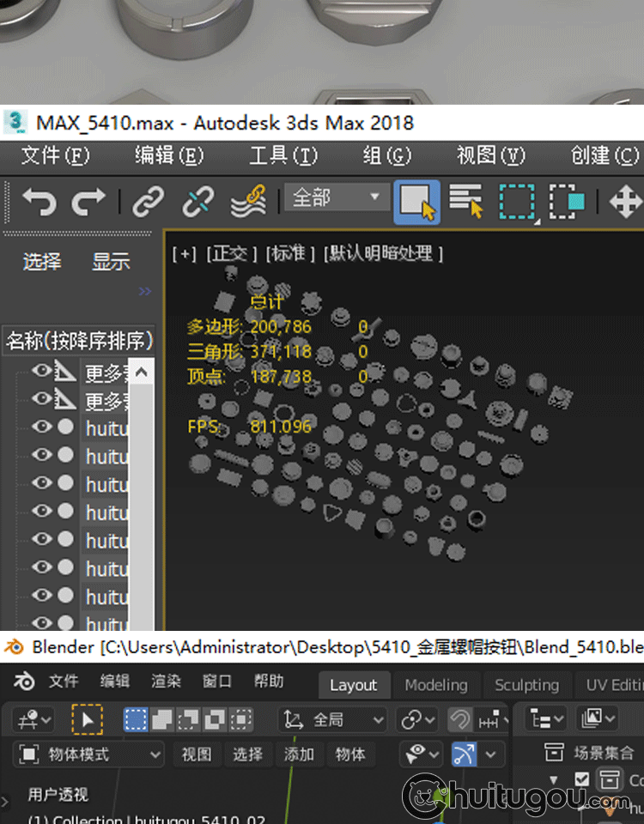The width and height of the screenshot is (644, 824).
Task: Toggle the eye icon of top list row
Action: click(x=41, y=371)
